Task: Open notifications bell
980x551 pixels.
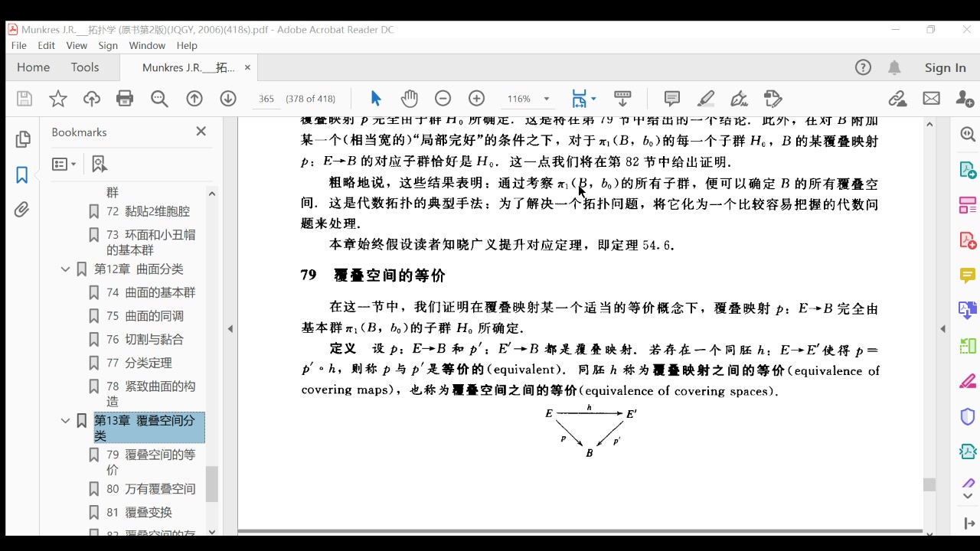Action: (894, 67)
